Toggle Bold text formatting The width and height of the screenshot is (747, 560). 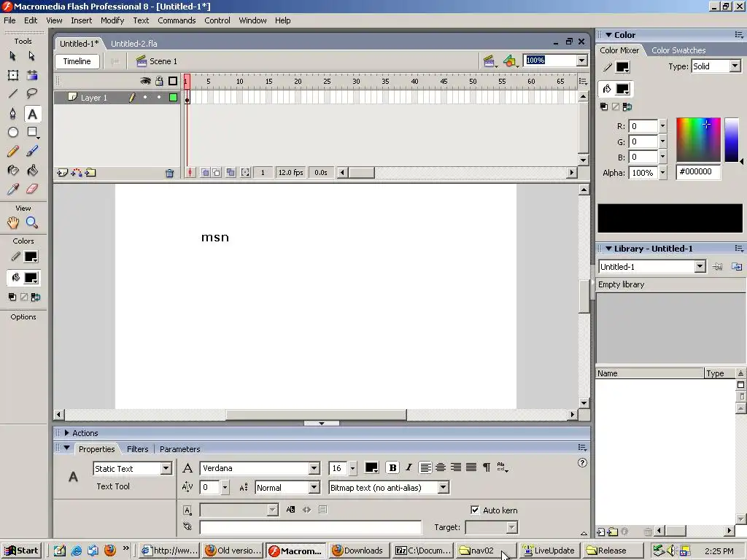392,467
